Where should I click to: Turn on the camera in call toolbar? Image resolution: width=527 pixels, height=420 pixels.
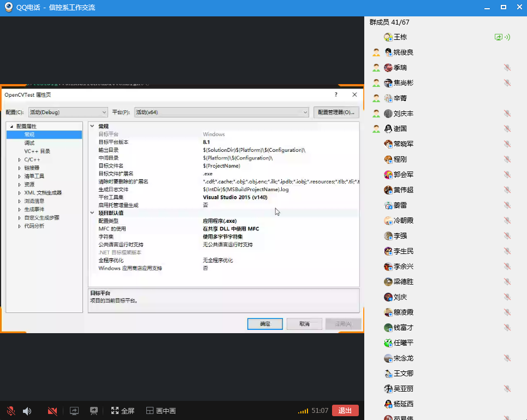(x=52, y=411)
